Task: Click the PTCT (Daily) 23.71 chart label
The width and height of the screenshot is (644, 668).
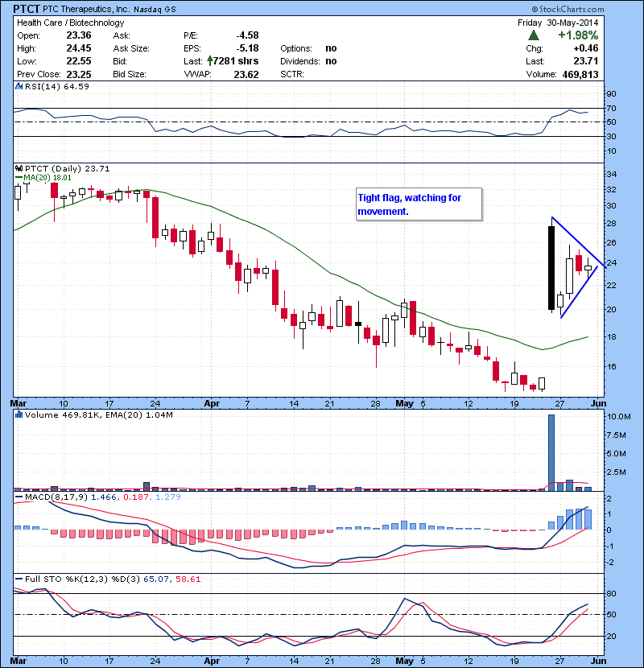Action: [x=68, y=169]
